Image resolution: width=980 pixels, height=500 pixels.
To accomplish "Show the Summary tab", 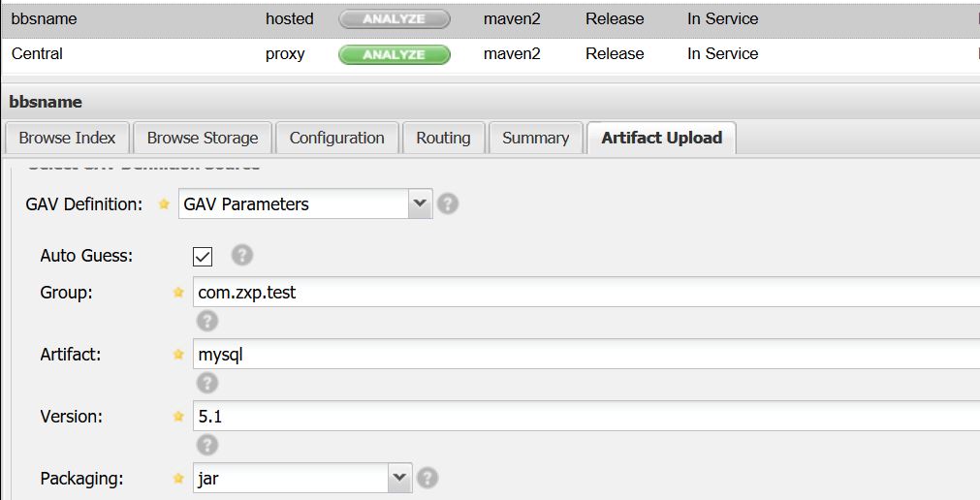I will (x=535, y=138).
